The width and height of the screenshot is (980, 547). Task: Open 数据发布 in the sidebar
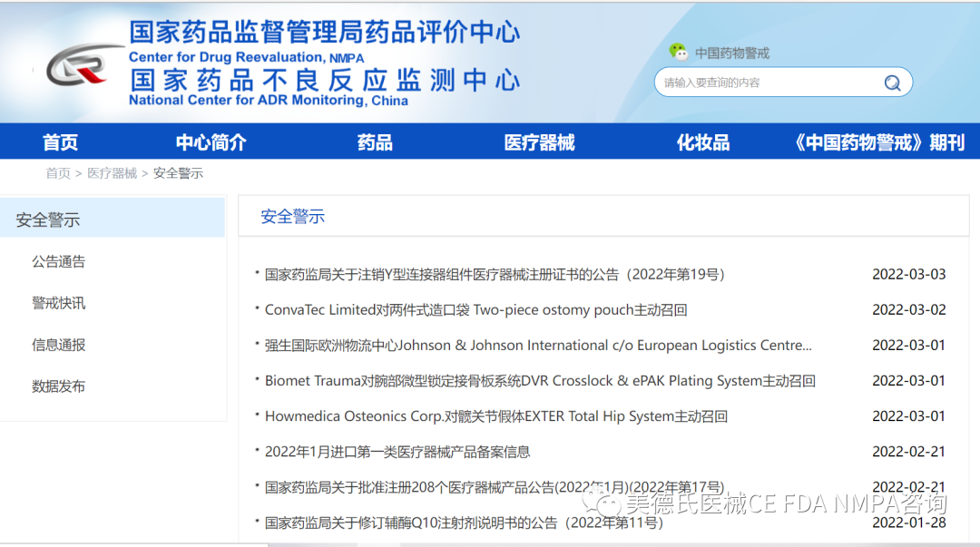pos(59,386)
